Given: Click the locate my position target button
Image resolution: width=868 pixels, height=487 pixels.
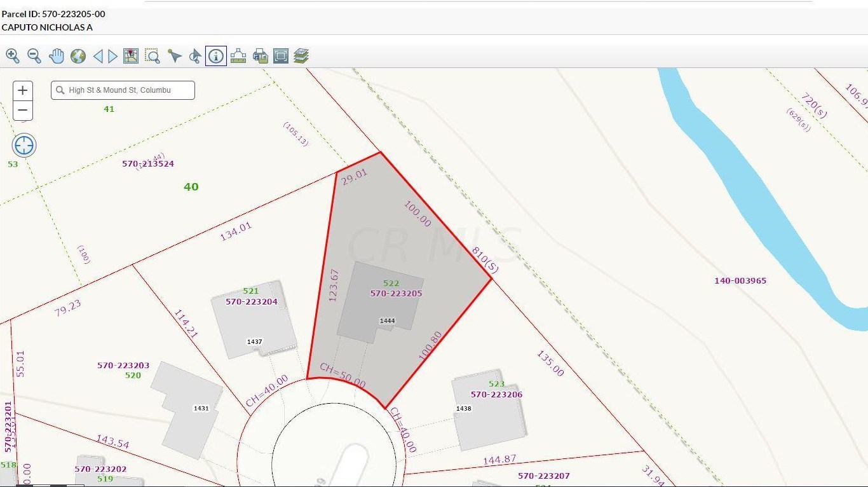Looking at the screenshot, I should click(24, 146).
